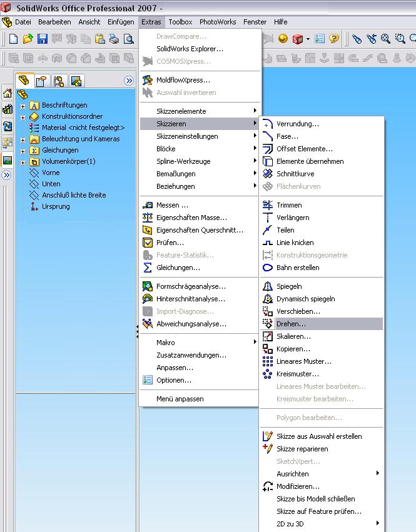416x532 pixels.
Task: Open Gleichungen sigma menu entry
Action: (200, 268)
